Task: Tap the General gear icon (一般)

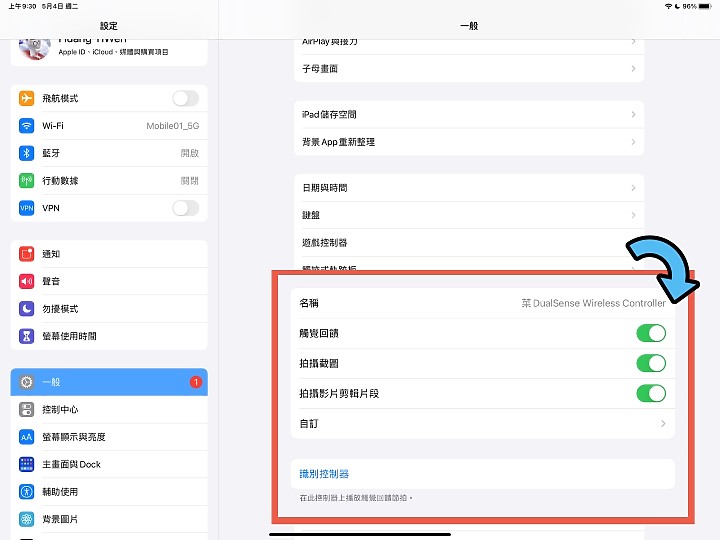Action: tap(27, 382)
